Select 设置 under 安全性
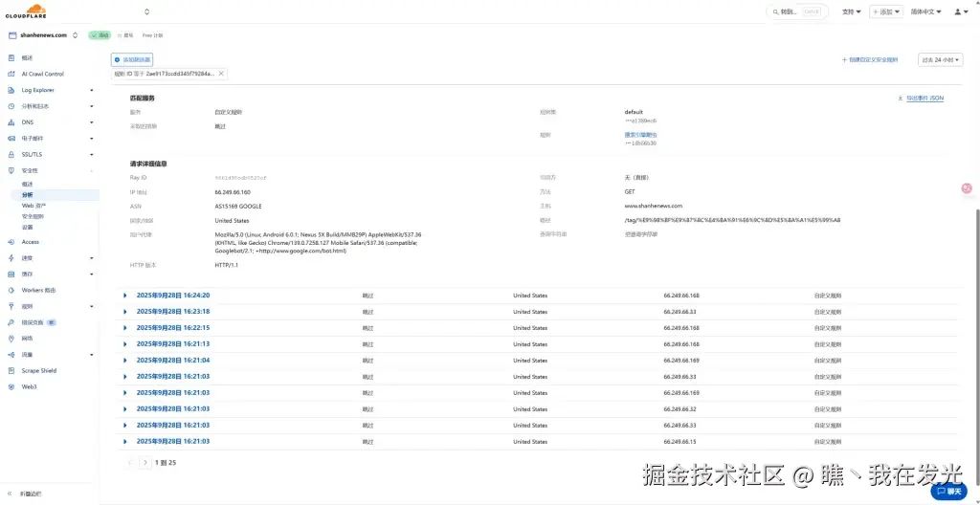The width and height of the screenshot is (980, 505). (27, 227)
